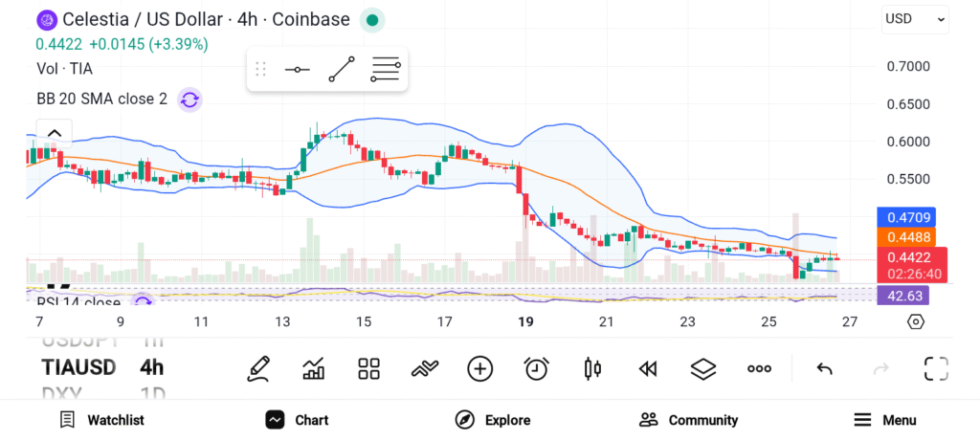Open the indicators chart icon
980x441 pixels.
click(313, 368)
